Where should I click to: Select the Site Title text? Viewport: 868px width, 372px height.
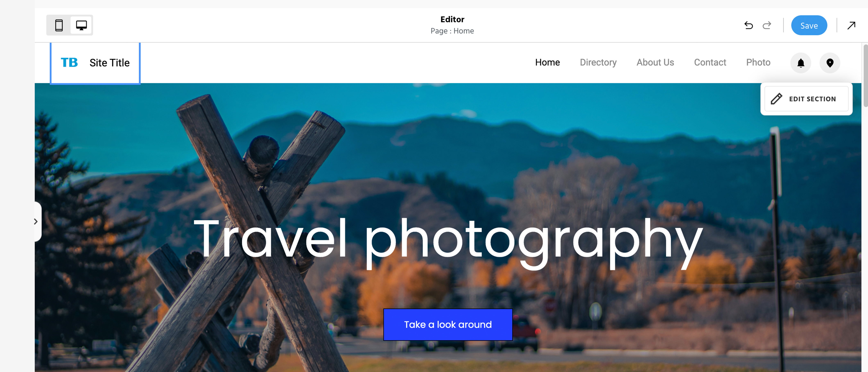coord(110,63)
